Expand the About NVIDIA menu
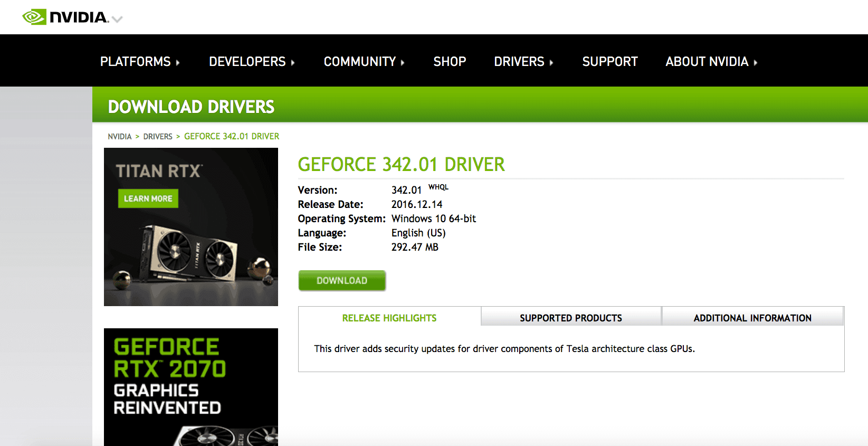 (711, 62)
